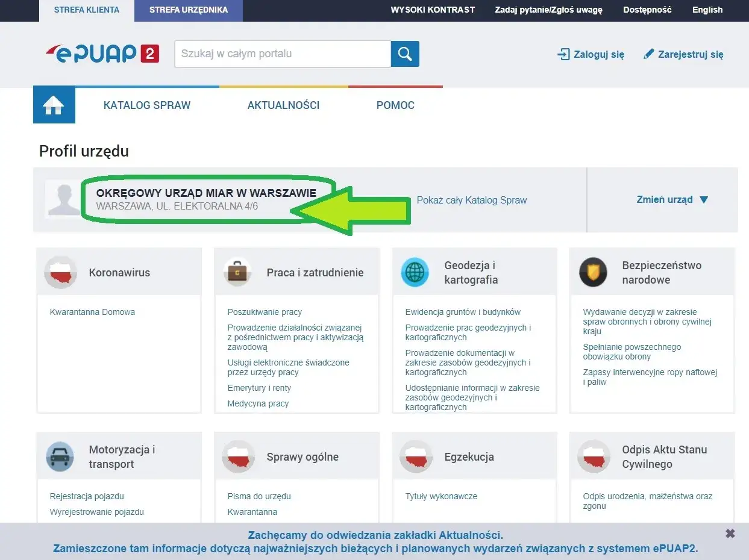The width and height of the screenshot is (749, 560).
Task: Click the ePUAP 2 logo
Action: pos(101,54)
